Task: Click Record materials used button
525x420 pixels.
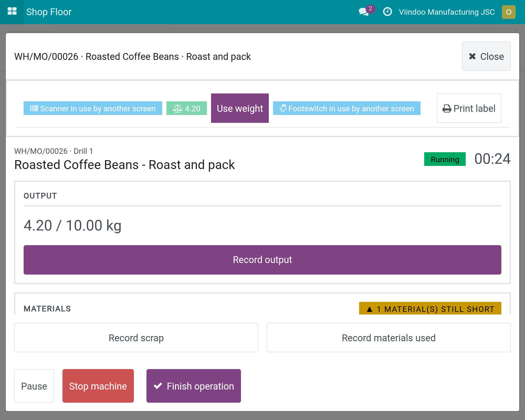Action: 389,338
